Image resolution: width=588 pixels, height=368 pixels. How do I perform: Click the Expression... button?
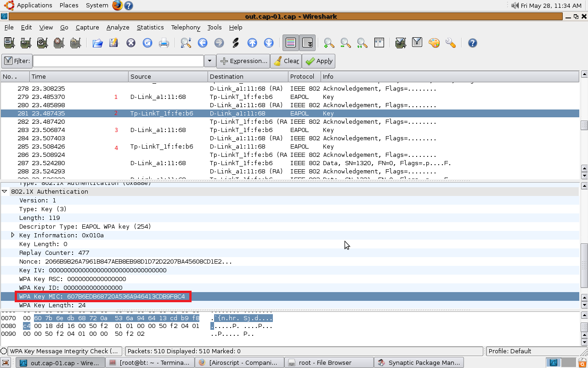click(243, 61)
